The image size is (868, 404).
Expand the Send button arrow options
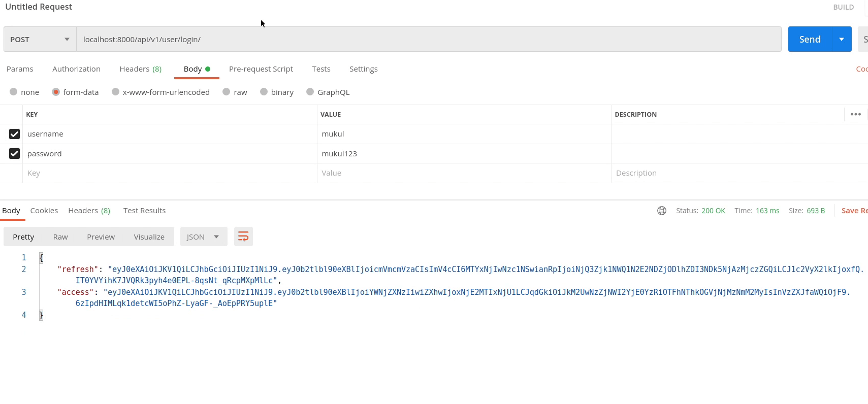[841, 40]
